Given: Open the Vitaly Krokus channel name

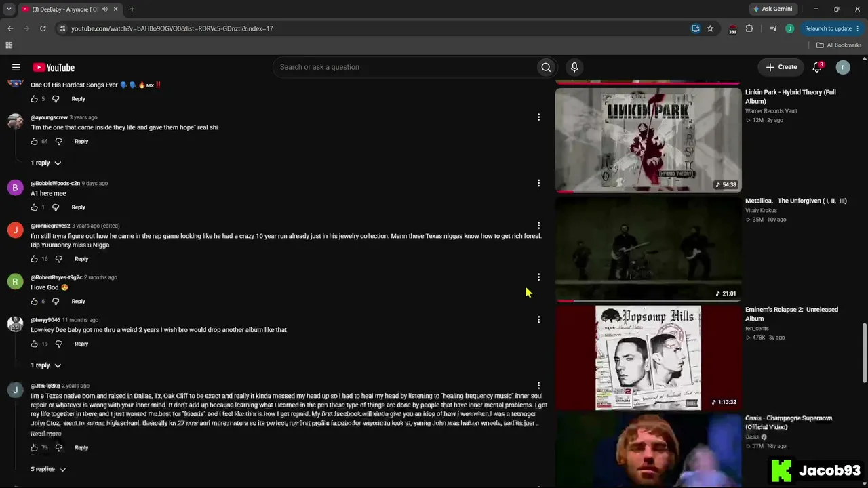Looking at the screenshot, I should coord(761,211).
